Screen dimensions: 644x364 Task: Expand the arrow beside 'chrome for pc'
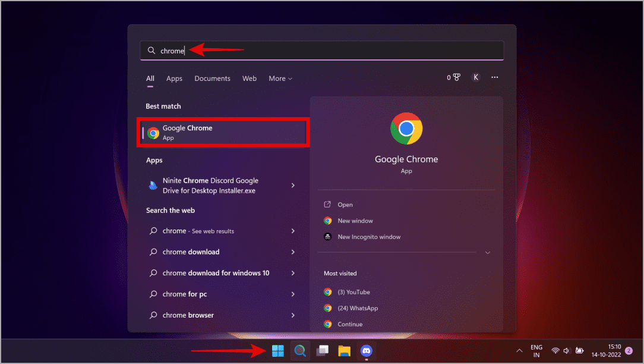point(293,294)
